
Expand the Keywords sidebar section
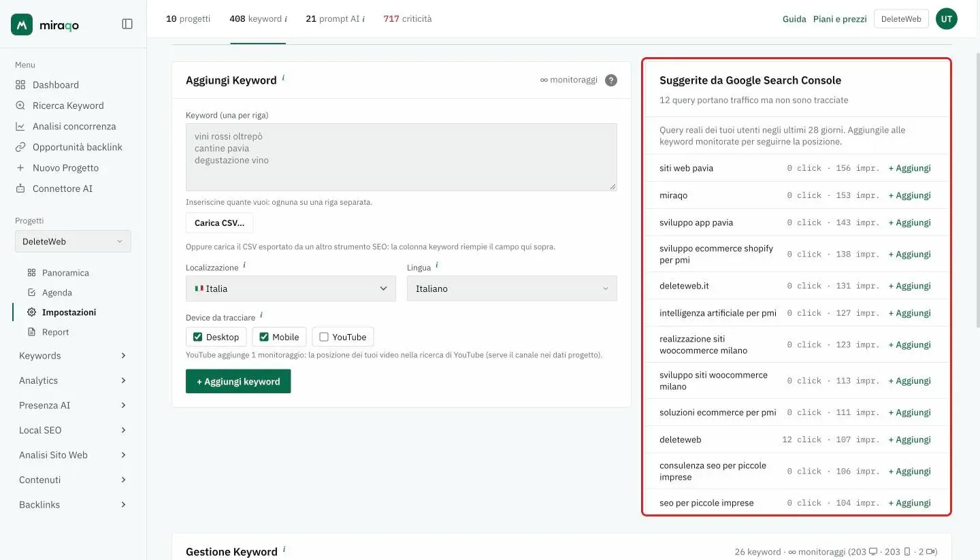coord(73,356)
